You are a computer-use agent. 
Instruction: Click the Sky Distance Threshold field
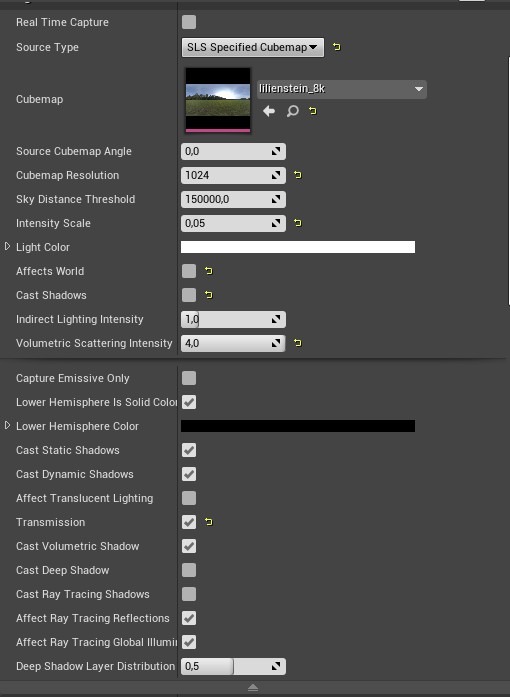pos(233,199)
